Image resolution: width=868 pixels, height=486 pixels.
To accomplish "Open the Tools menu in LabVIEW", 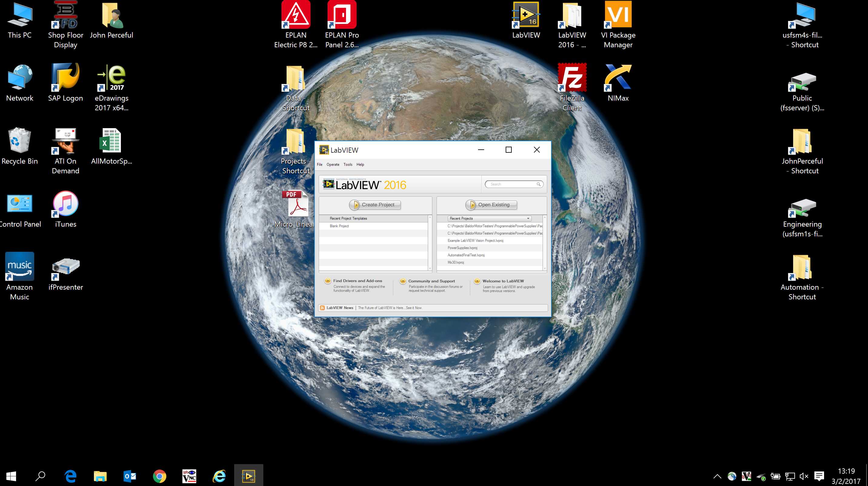I will (x=348, y=165).
